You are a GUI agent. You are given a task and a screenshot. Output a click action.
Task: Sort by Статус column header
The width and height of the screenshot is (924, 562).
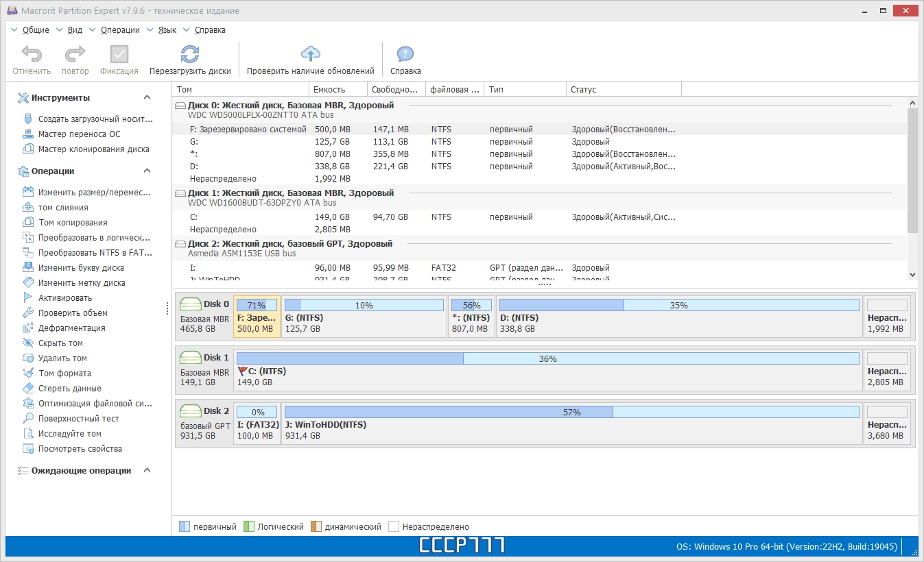[x=624, y=89]
